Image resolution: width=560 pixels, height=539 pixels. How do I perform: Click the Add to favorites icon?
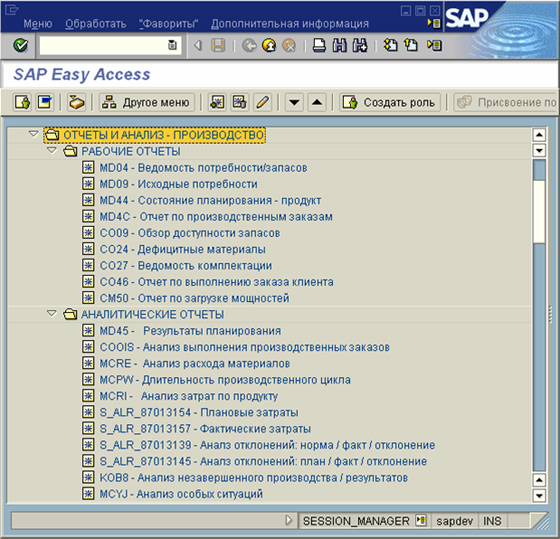(217, 103)
